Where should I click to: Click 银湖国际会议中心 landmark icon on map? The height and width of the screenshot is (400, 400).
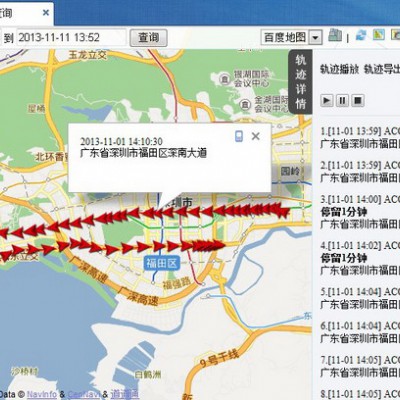[225, 79]
